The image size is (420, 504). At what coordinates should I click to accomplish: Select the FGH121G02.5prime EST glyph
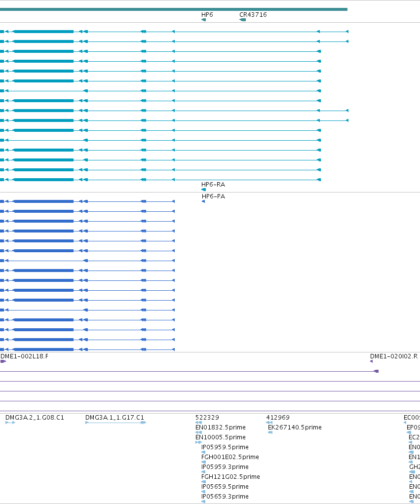[x=203, y=482]
